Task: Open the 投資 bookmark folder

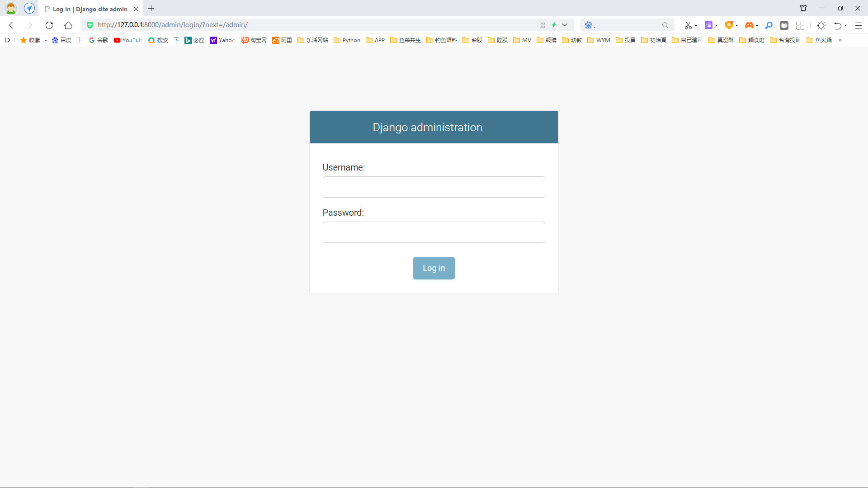Action: point(626,40)
